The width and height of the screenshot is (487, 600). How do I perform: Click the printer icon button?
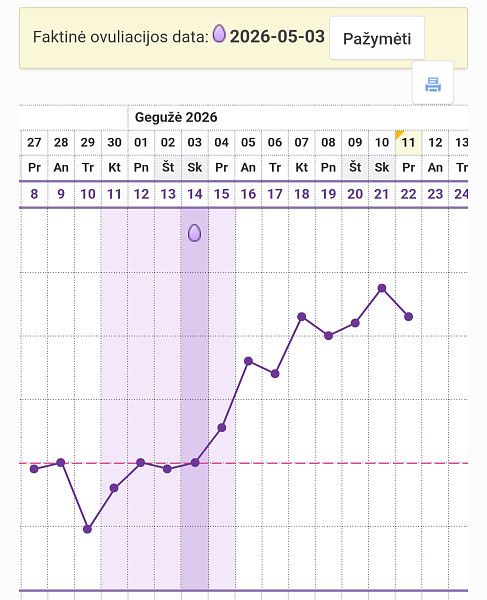tap(433, 83)
